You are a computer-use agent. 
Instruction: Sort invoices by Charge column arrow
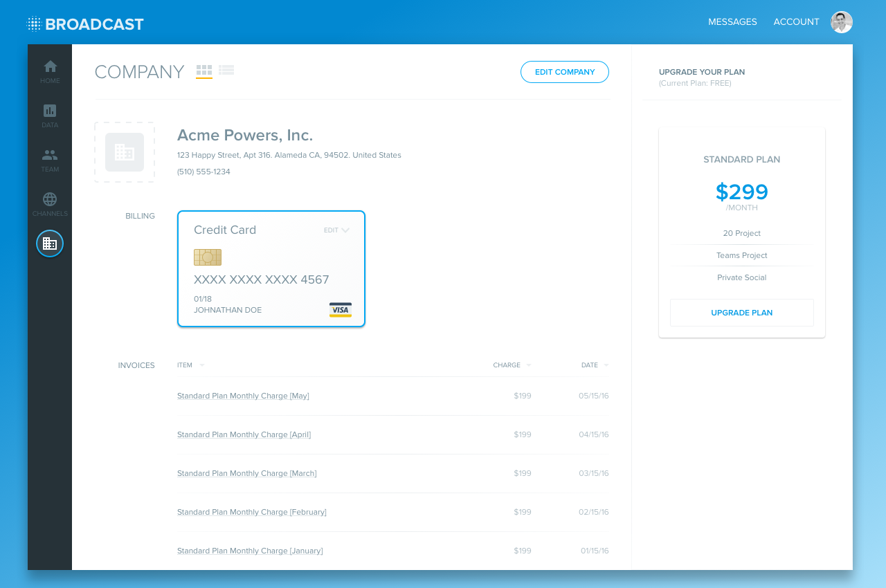529,365
